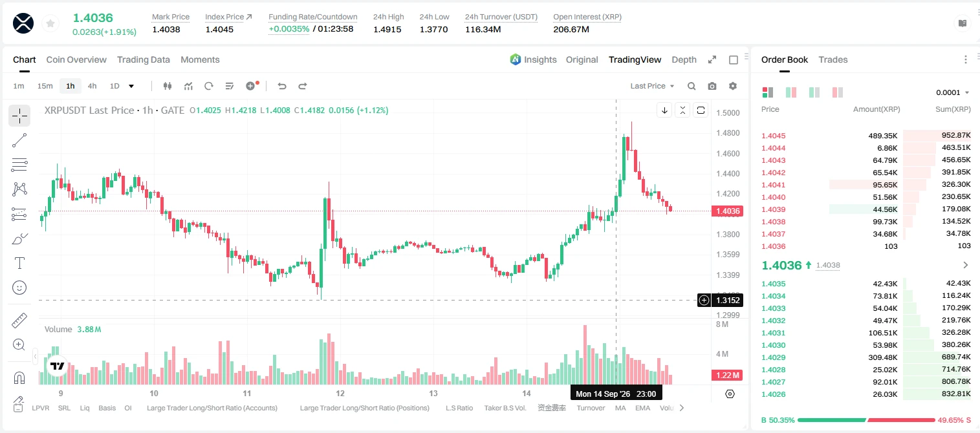Select the ruler measure tool
The width and height of the screenshot is (980, 433).
pos(19,321)
